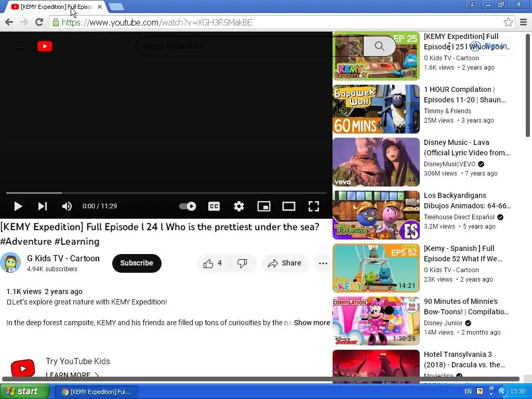
Task: Click the help question mark tray icon
Action: (x=480, y=392)
